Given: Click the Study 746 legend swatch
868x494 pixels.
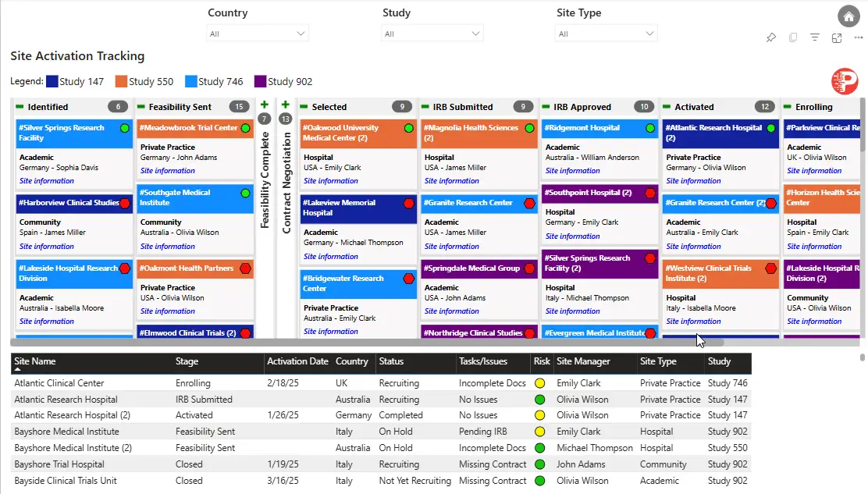Looking at the screenshot, I should coord(191,81).
